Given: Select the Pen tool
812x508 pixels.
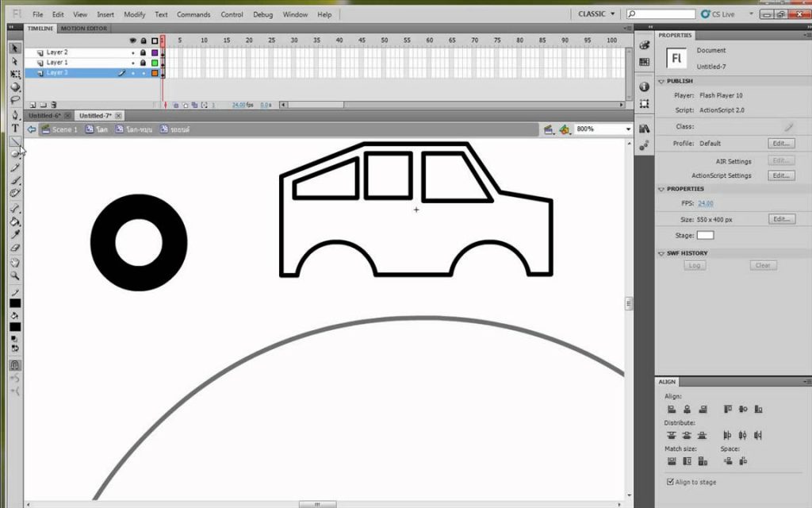Looking at the screenshot, I should click(x=15, y=115).
